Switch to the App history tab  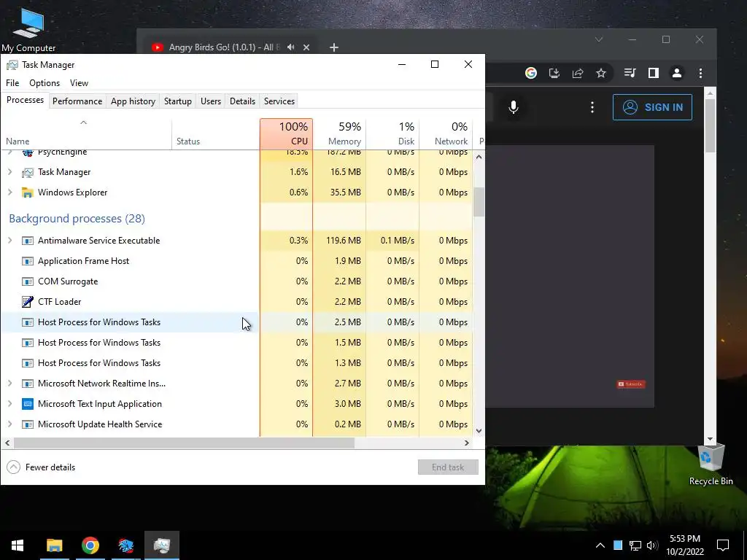[133, 101]
